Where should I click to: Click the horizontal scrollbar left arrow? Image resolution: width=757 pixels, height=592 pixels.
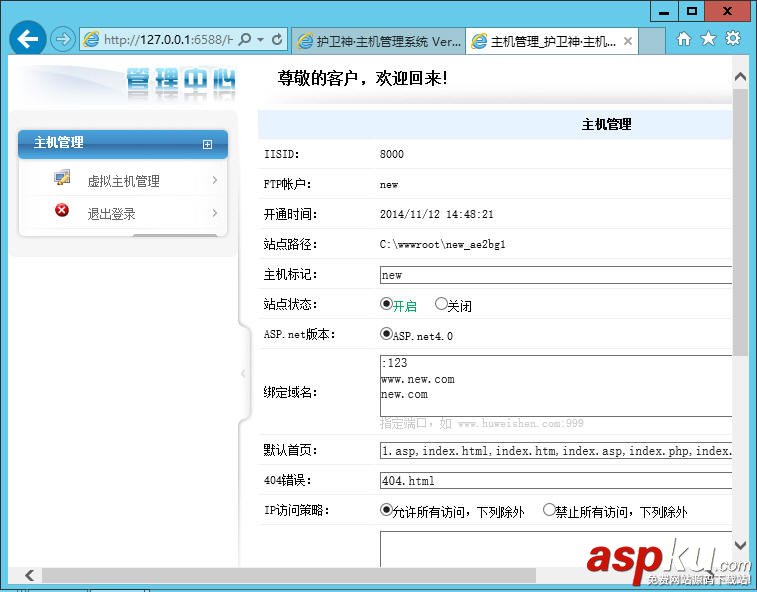pyautogui.click(x=29, y=575)
